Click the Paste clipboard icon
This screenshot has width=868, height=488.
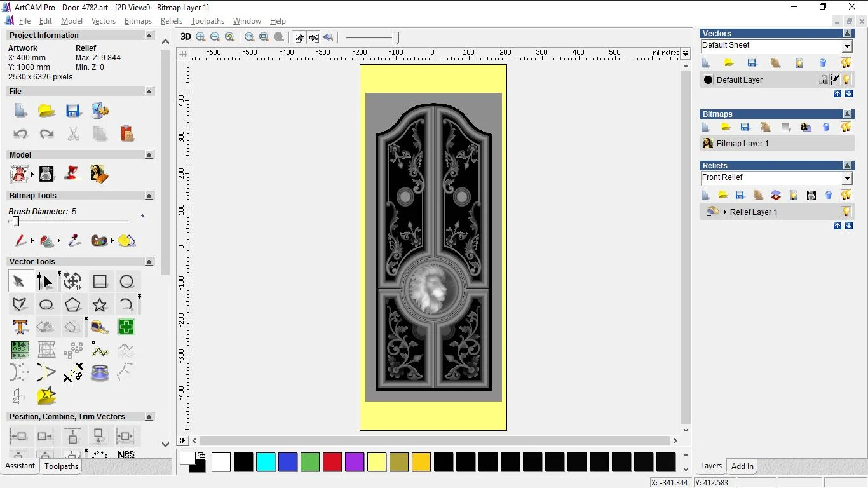point(126,133)
